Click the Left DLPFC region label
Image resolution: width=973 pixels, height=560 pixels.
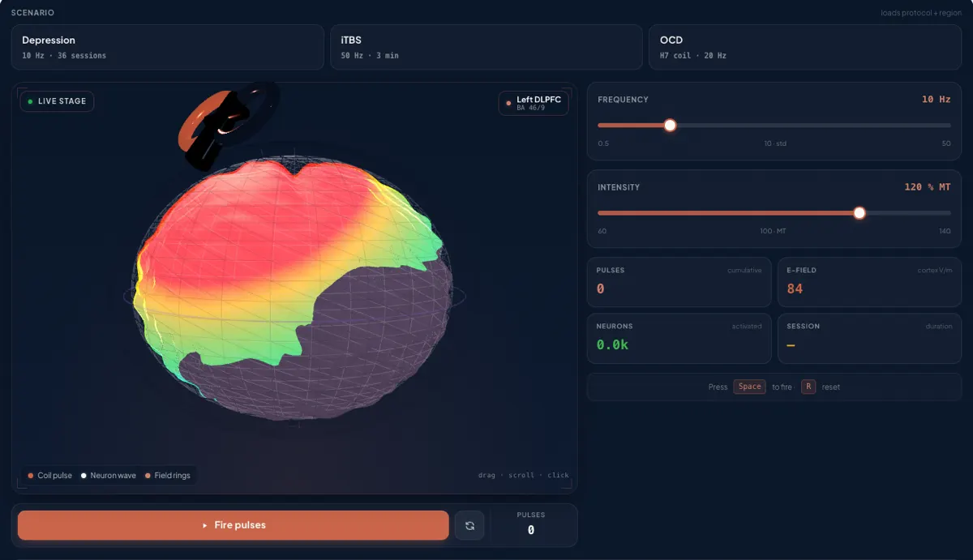tap(534, 103)
